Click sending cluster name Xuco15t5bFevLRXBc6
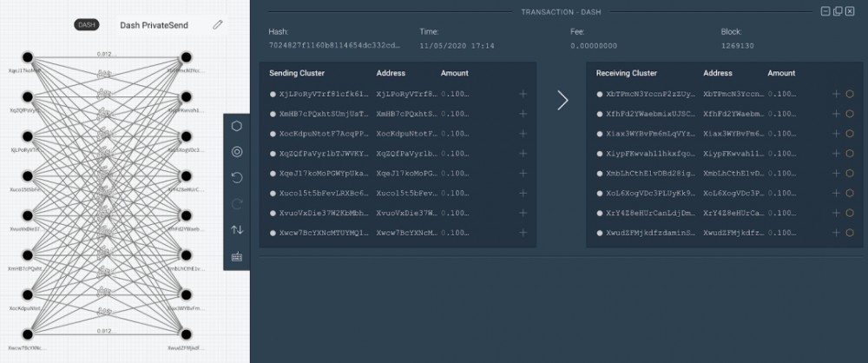Screen dimensions: 868x363 (x=324, y=194)
